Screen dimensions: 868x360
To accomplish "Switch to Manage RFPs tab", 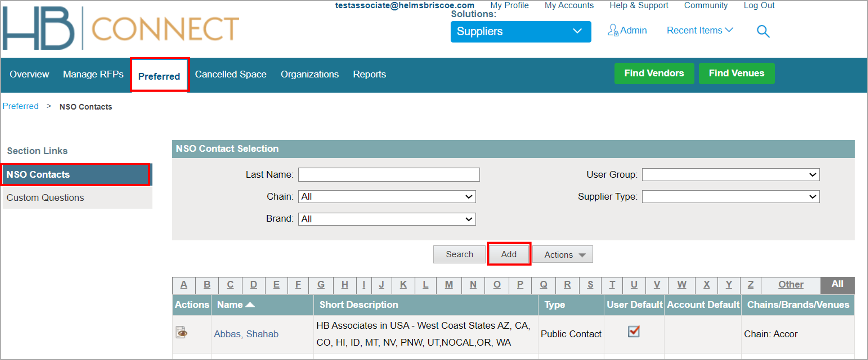I will coord(93,74).
